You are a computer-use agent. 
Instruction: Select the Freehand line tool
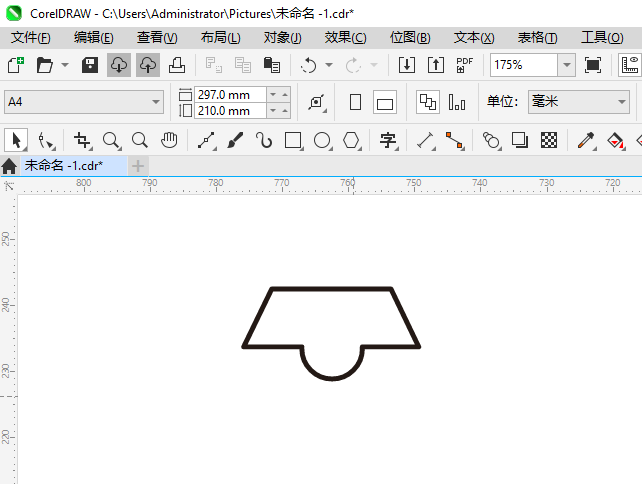[x=206, y=140]
